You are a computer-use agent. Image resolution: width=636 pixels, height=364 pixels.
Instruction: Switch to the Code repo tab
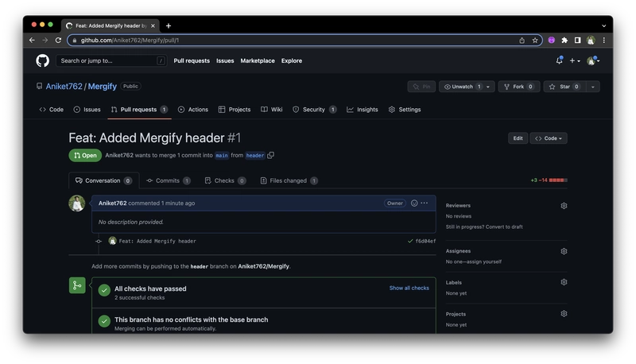(x=52, y=110)
